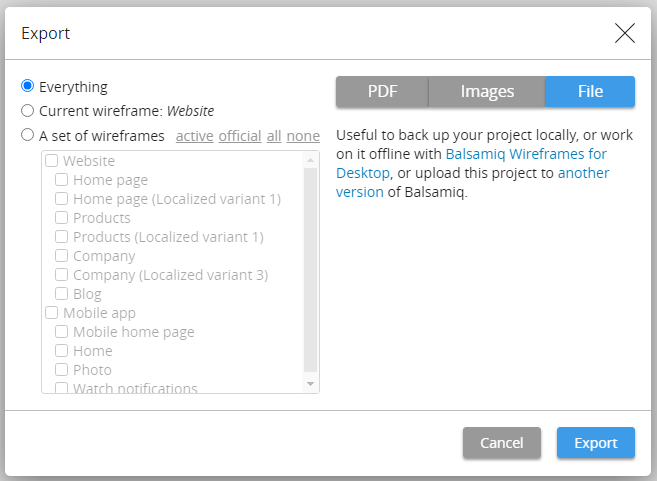Switch to the PDF export tab

[x=382, y=92]
